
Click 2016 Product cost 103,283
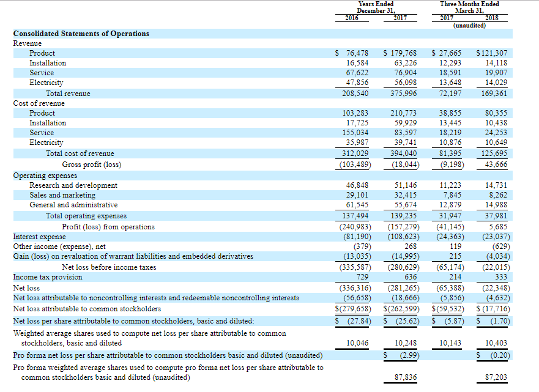click(355, 113)
